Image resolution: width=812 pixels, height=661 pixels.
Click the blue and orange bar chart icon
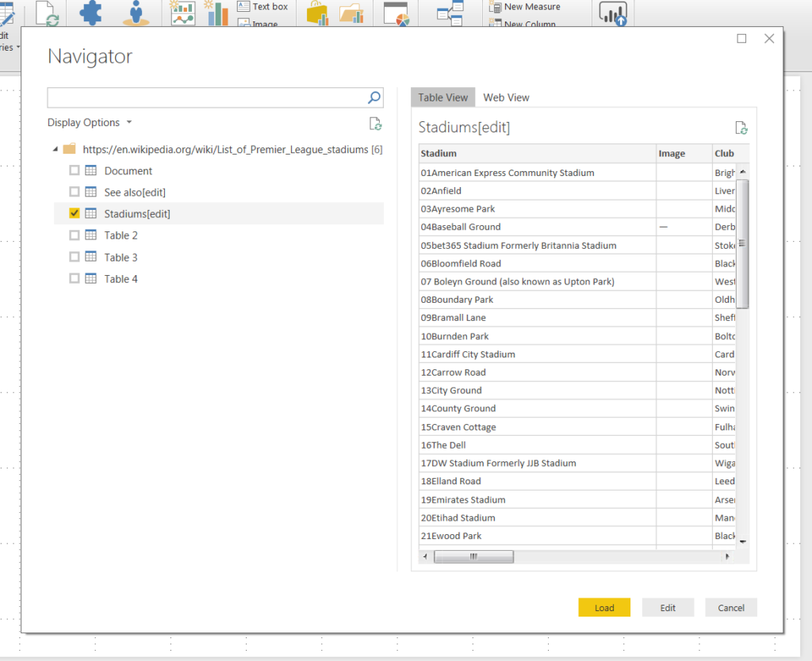[217, 13]
